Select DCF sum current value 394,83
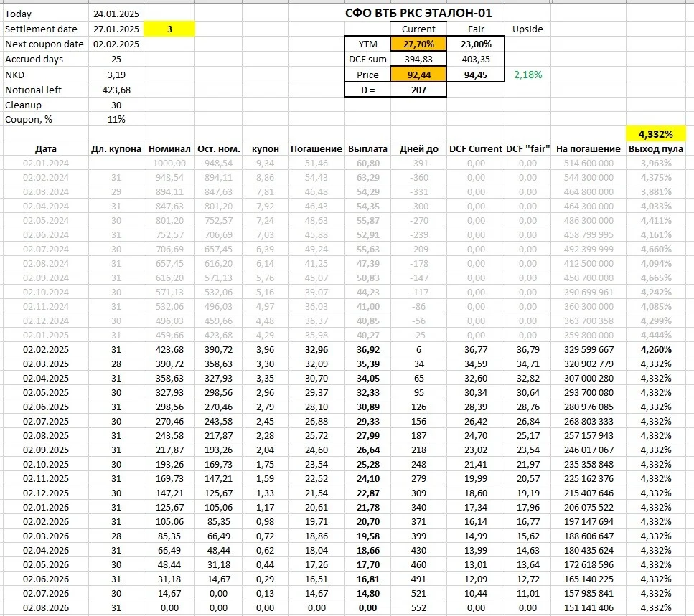 pos(418,60)
